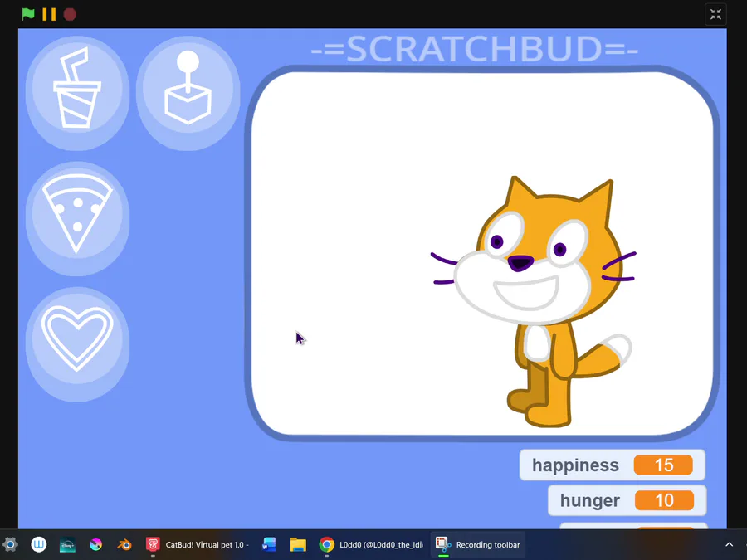Viewport: 747px width, 560px height.
Task: Switch to CatBud! Virtual pet window
Action: pyautogui.click(x=198, y=544)
